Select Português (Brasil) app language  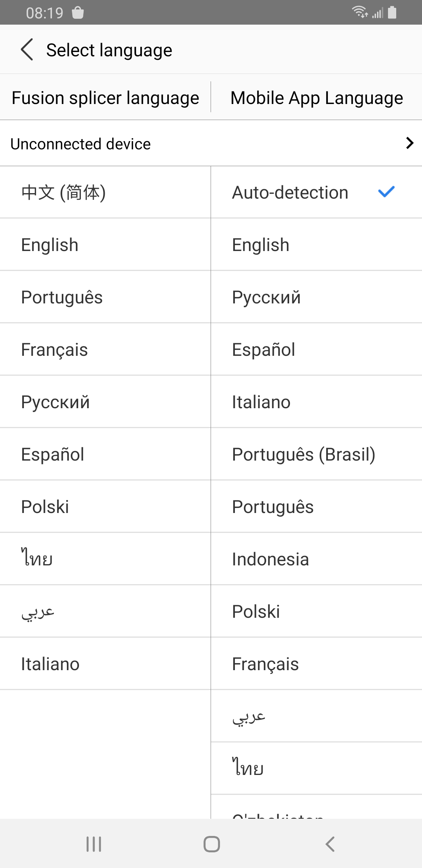point(316,454)
